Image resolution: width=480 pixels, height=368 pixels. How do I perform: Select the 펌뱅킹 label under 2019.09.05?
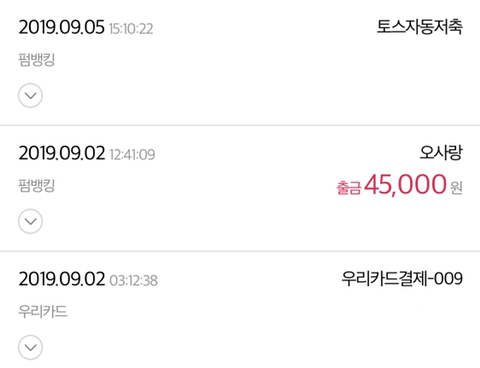[x=36, y=60]
